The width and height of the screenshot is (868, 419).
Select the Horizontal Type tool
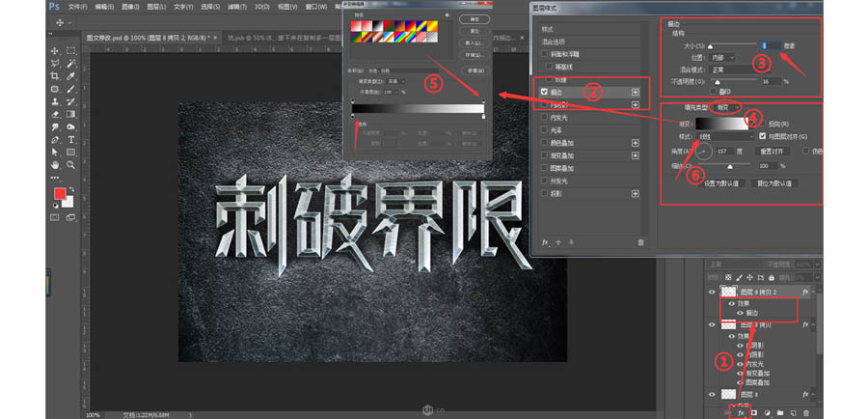tap(70, 139)
